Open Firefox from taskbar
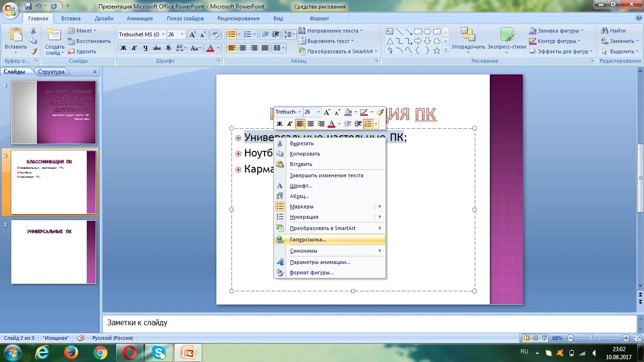 (71, 352)
